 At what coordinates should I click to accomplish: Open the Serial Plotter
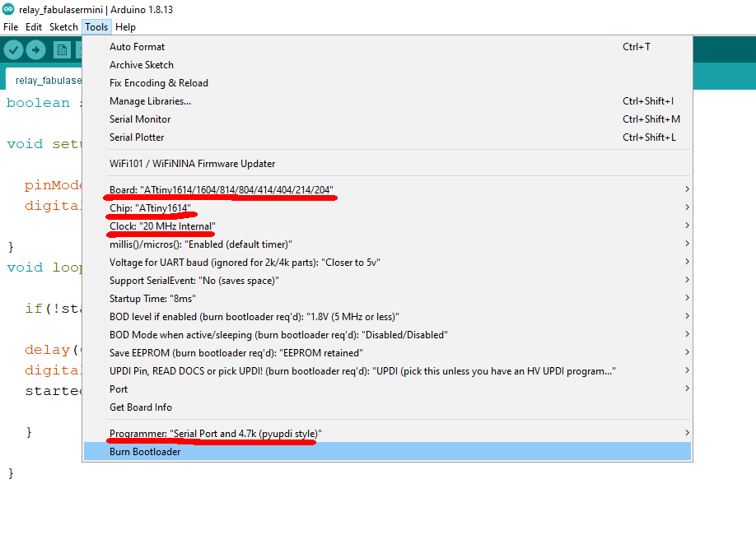137,137
